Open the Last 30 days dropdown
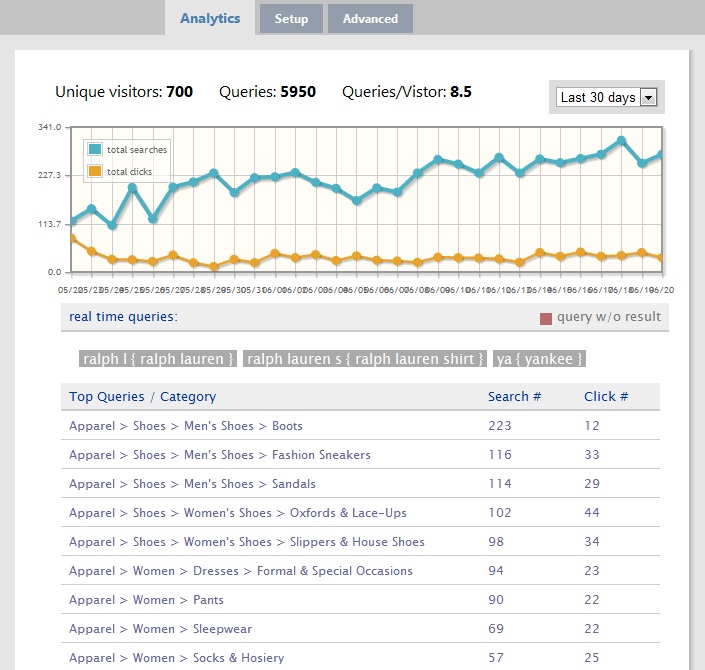 pos(607,97)
